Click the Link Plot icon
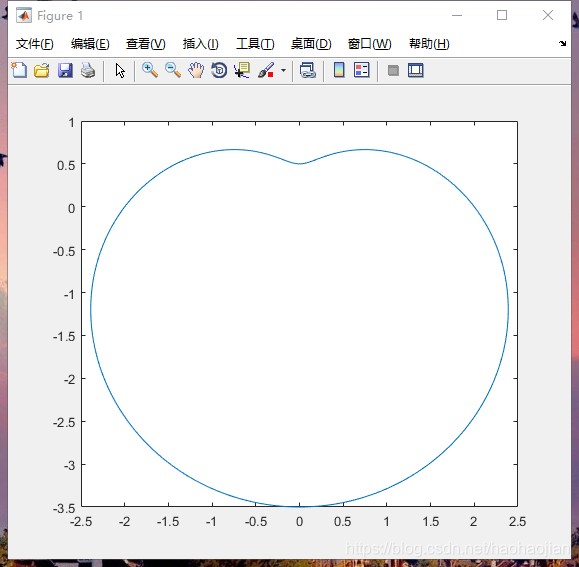 pos(308,70)
